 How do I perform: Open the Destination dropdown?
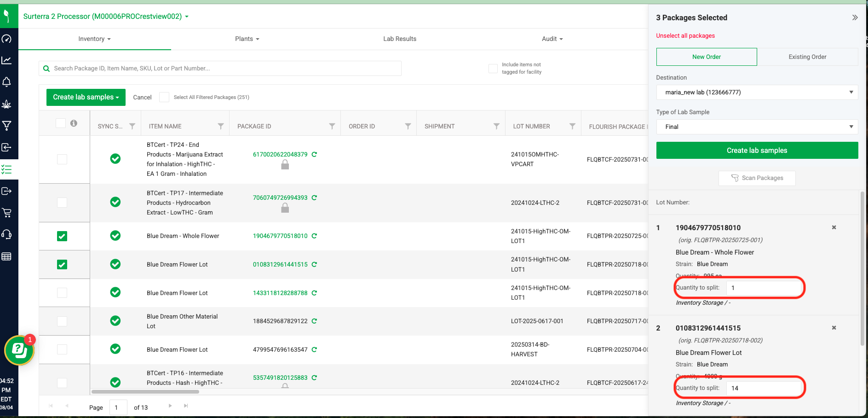757,92
